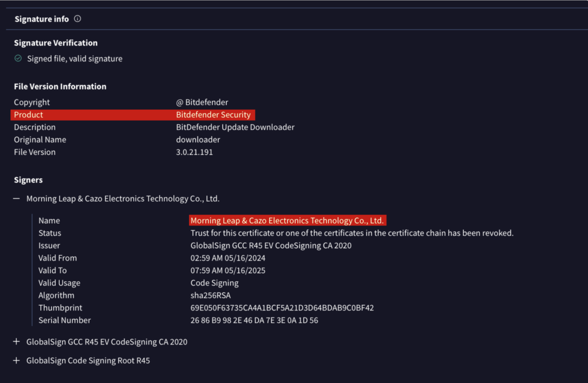The image size is (588, 383).
Task: Select the Bitdefender Security product value
Action: tap(214, 115)
